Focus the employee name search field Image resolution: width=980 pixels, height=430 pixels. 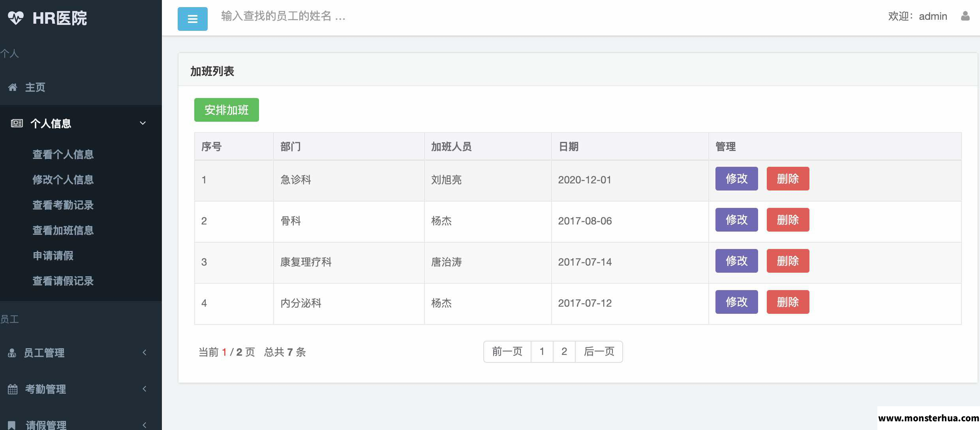283,16
